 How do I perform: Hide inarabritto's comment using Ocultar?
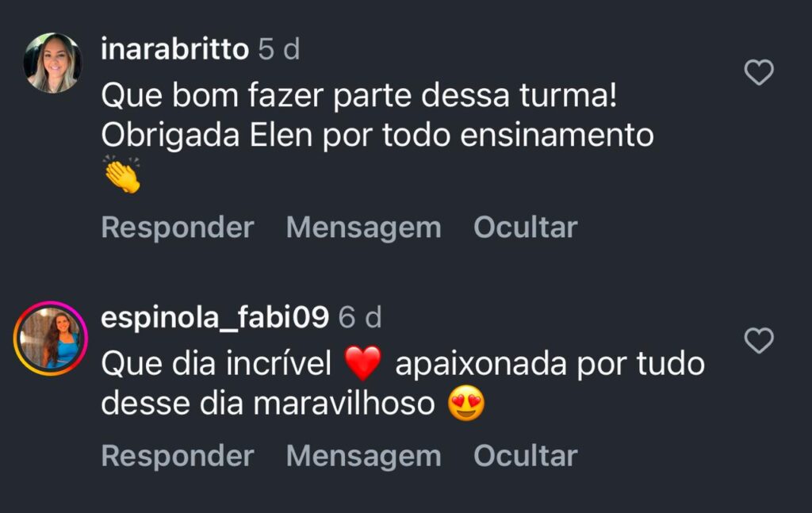click(x=525, y=228)
